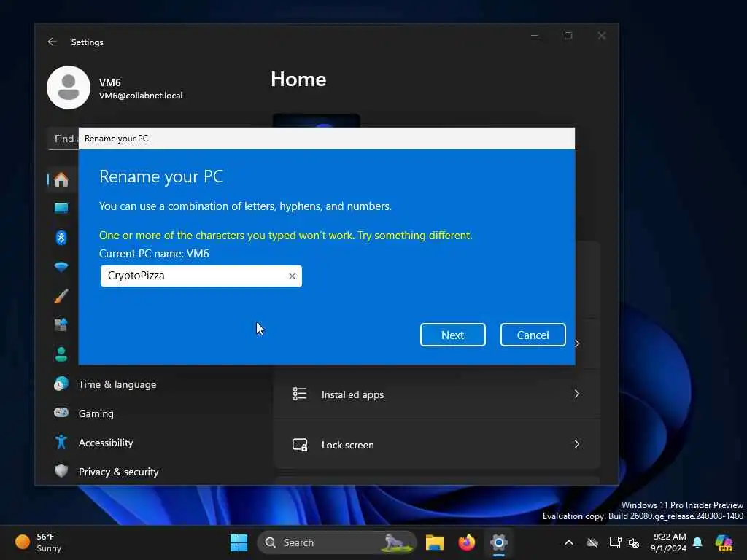The image size is (747, 560).
Task: Click the taskbar Search box
Action: pos(337,542)
